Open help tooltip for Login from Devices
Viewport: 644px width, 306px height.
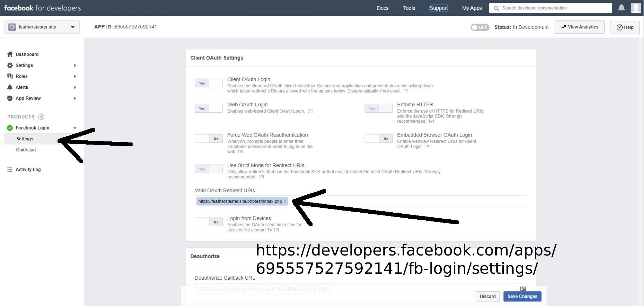[276, 230]
